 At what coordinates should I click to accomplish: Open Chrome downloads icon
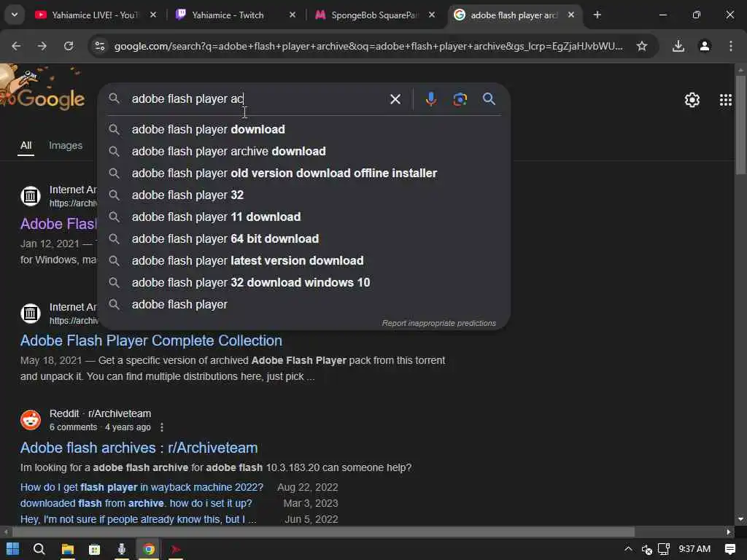pyautogui.click(x=678, y=46)
